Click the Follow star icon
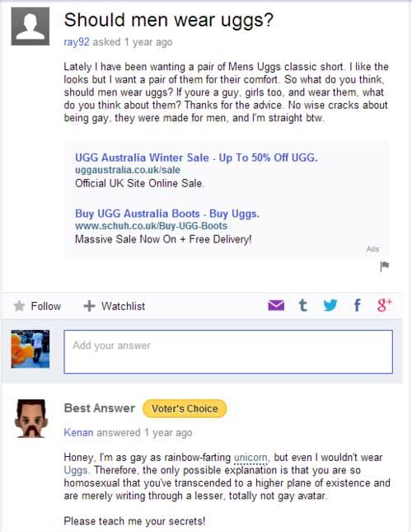Screen dimensions: 412x532 click(19, 306)
